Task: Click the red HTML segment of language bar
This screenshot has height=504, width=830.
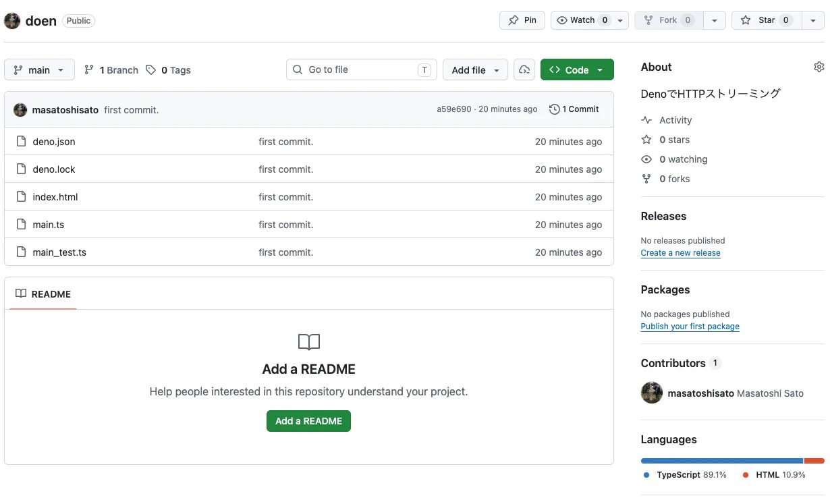Action: tap(814, 461)
